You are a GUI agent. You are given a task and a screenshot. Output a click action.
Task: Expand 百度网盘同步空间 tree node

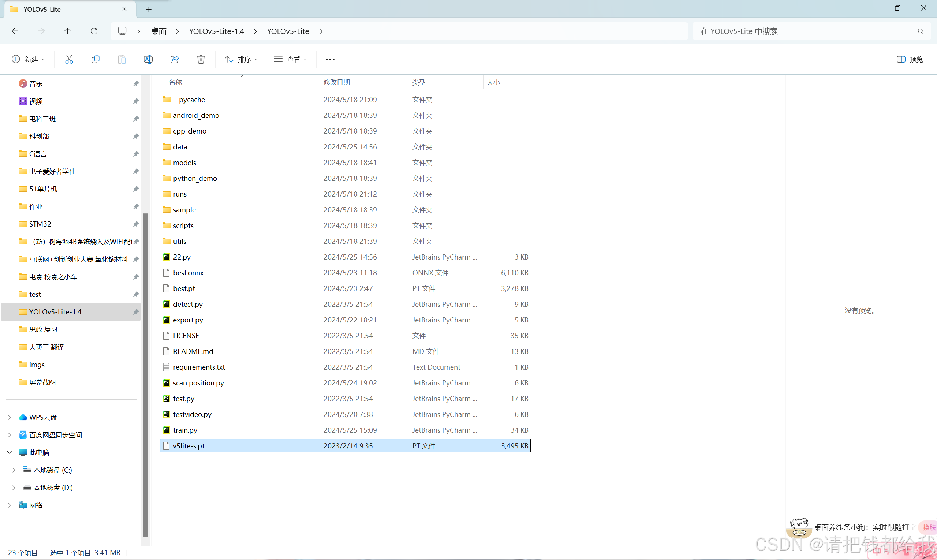10,435
